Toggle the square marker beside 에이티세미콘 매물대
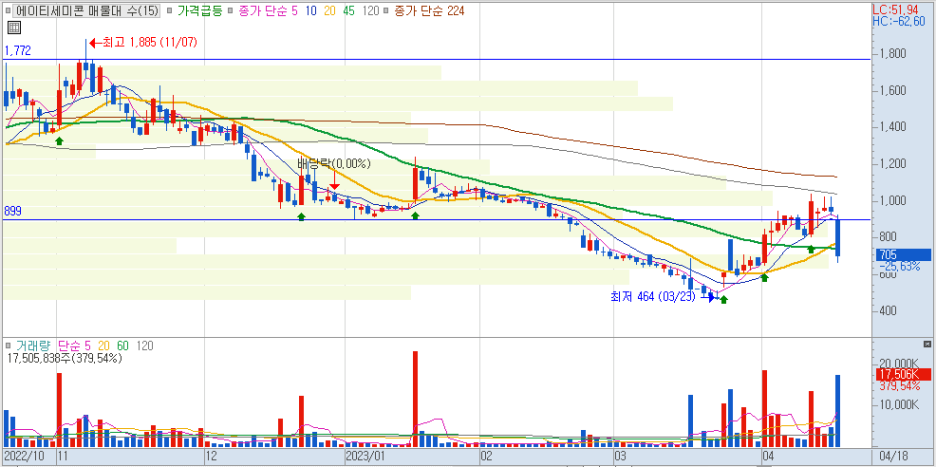Viewport: 936px width, 467px height. click(x=9, y=11)
